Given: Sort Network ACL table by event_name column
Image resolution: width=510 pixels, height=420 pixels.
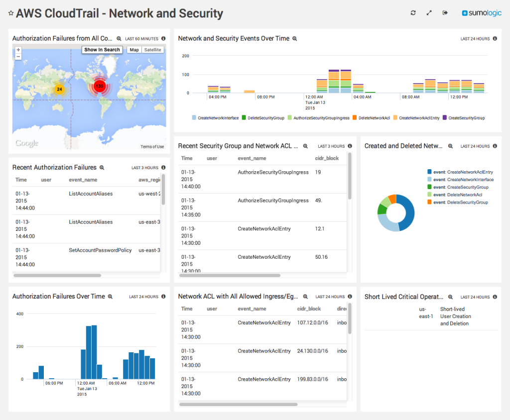Looking at the screenshot, I should click(x=252, y=309).
